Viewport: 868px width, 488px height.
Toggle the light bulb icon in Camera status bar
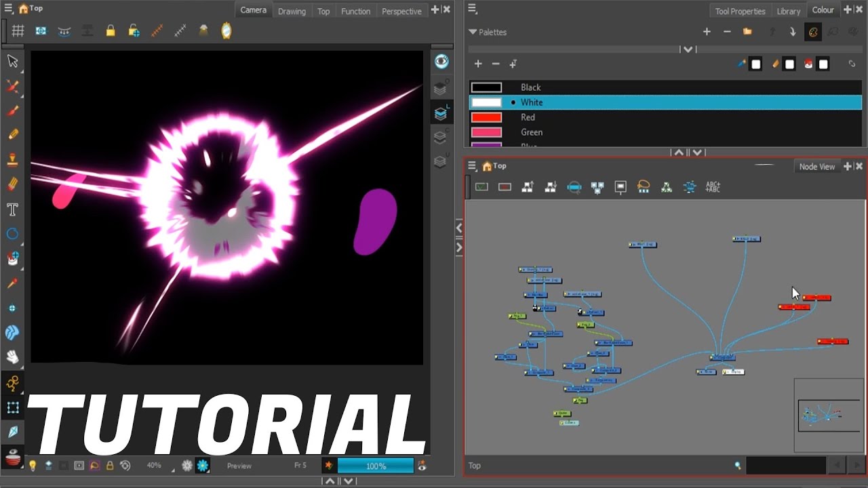(x=32, y=466)
